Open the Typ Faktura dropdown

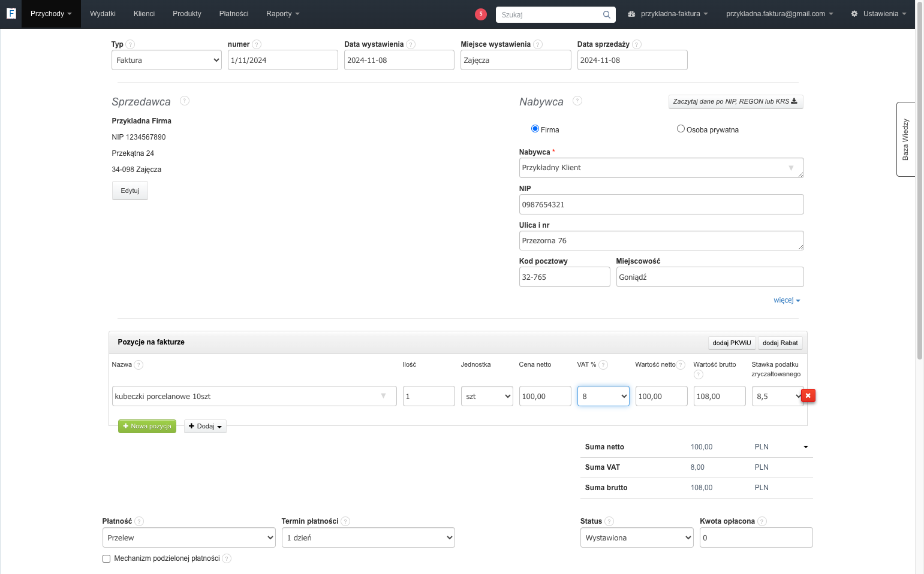tap(167, 60)
